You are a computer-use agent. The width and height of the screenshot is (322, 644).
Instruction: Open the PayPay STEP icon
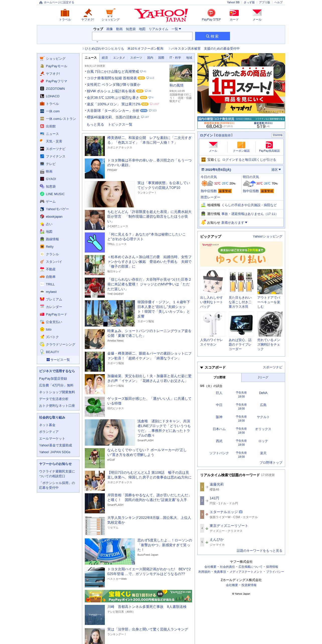(x=211, y=13)
